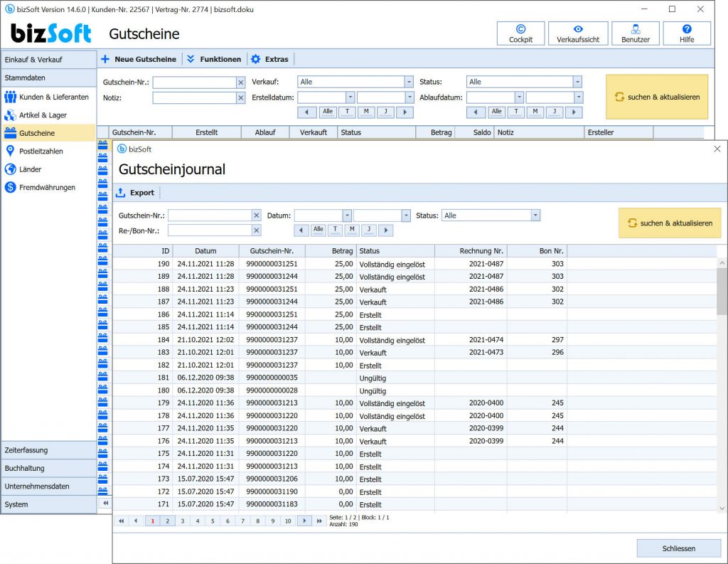Go to journal page 10
728x564 pixels.
[x=288, y=521]
